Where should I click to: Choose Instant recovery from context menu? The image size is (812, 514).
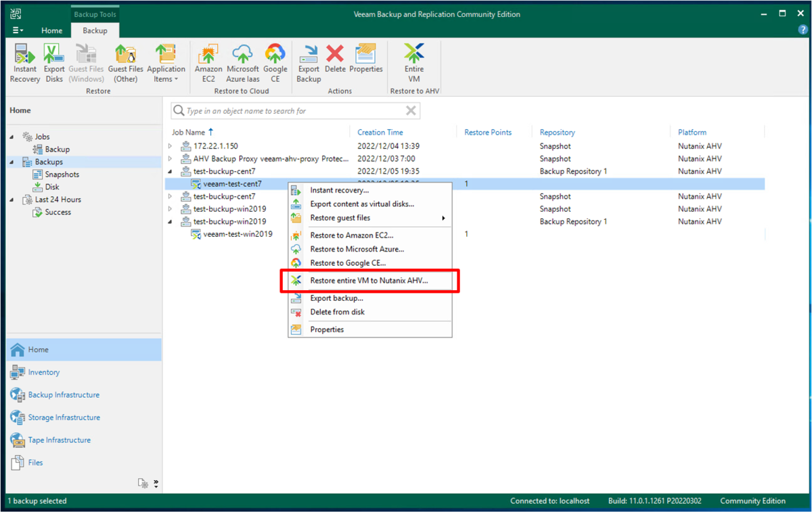(x=370, y=191)
